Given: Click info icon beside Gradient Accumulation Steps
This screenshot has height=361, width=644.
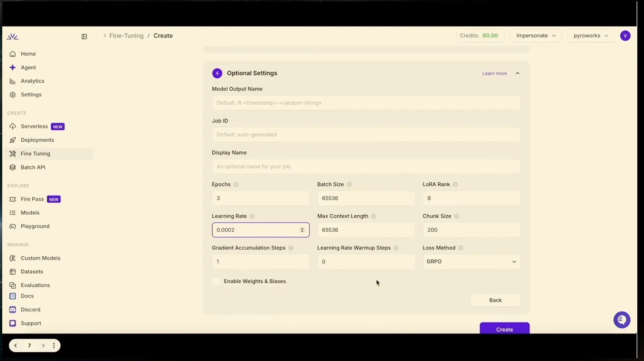Looking at the screenshot, I should click(x=291, y=248).
